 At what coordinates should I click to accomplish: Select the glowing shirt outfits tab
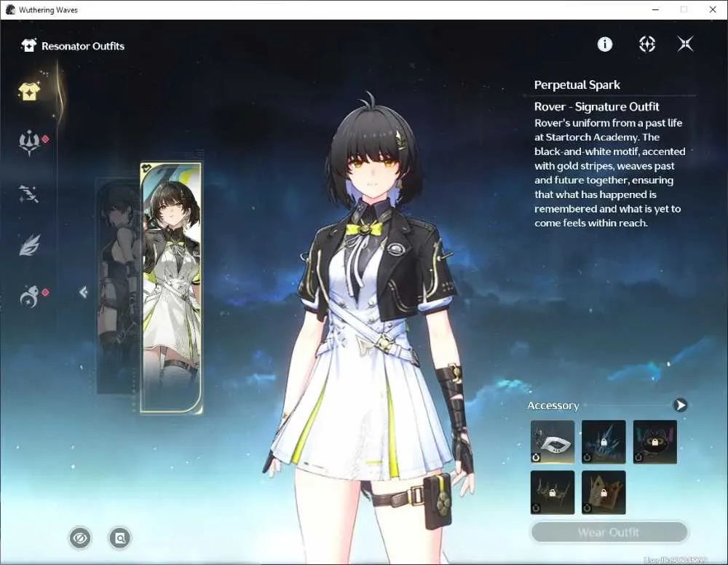(29, 90)
